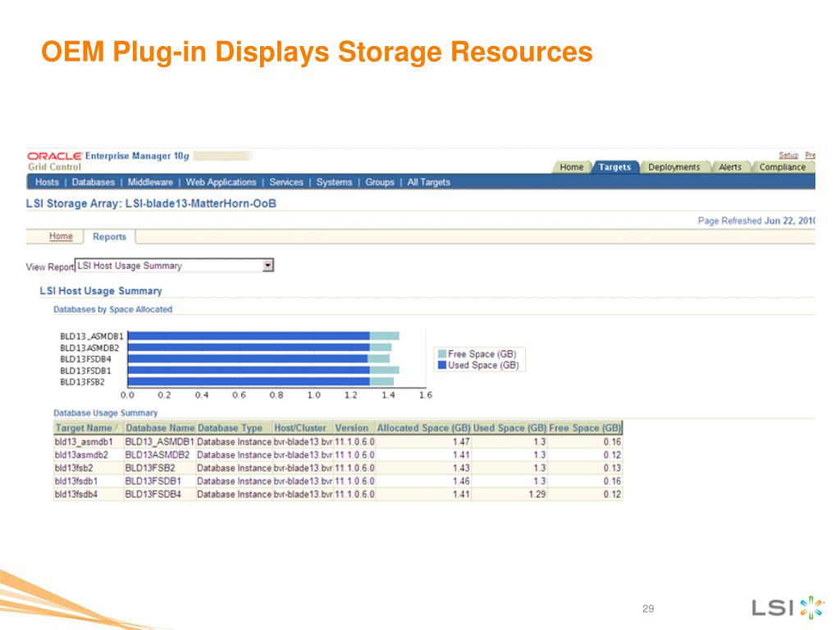Sort by Free Space (GB) column header

click(x=585, y=427)
